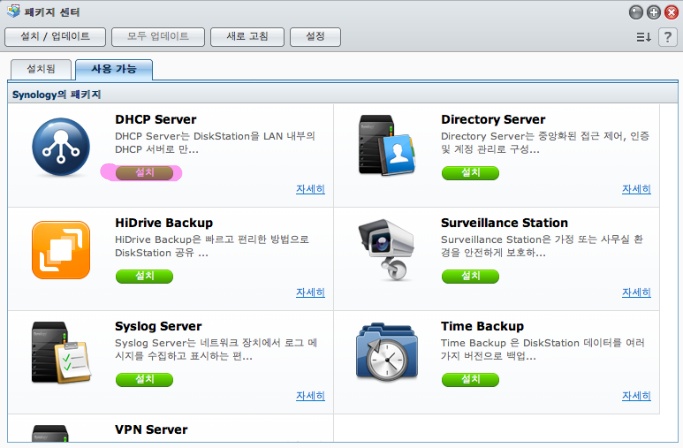Open 자세히 link for Syslog Server

click(x=310, y=396)
